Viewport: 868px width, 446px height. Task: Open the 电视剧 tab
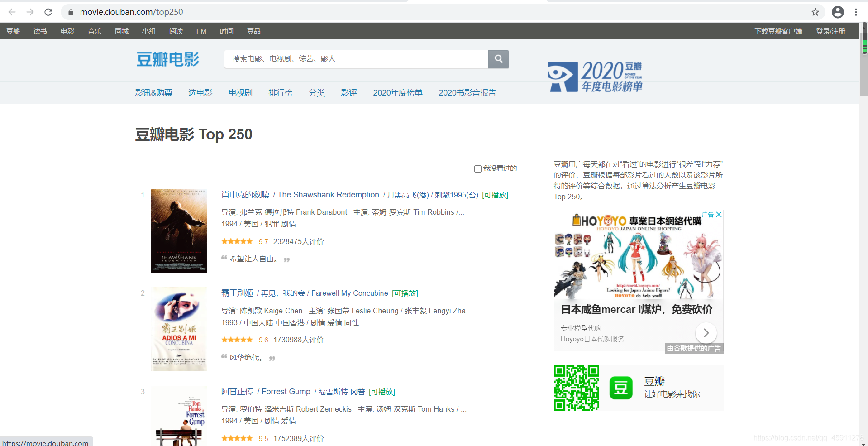[240, 93]
